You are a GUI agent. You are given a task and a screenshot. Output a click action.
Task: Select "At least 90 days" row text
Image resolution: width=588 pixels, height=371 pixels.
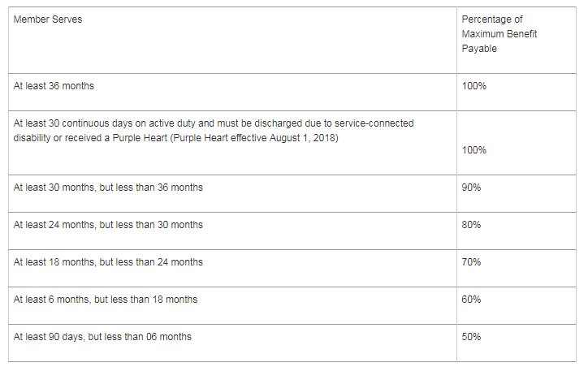pos(102,336)
